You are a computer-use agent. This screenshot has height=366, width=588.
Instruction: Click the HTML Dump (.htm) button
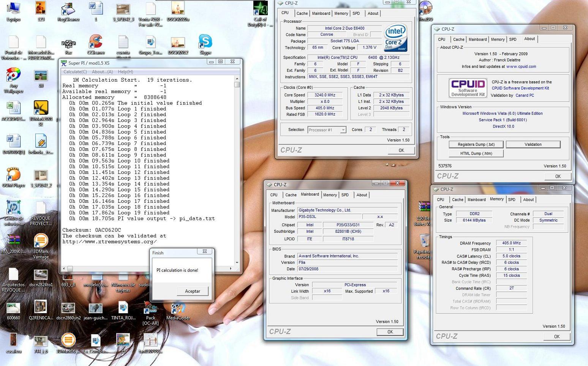[x=476, y=153]
